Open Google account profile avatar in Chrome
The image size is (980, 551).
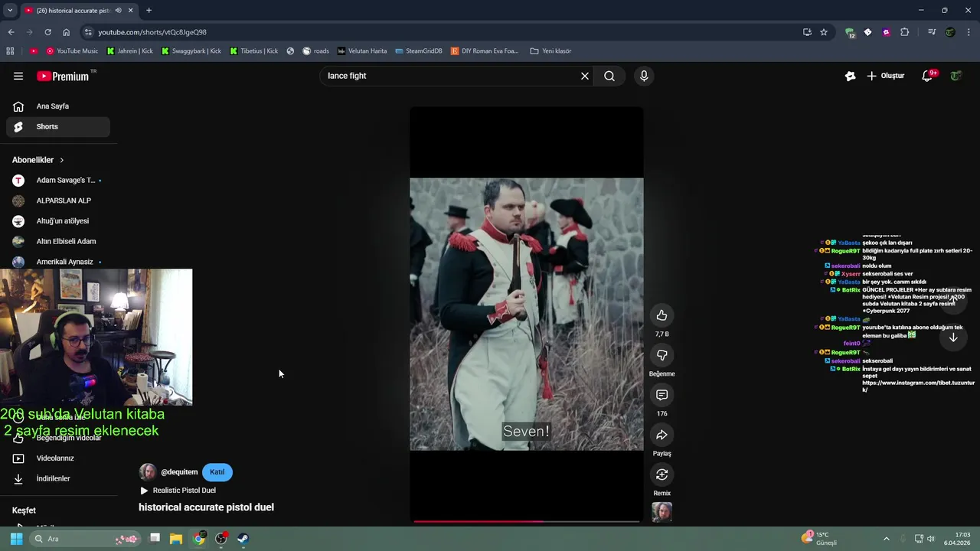[x=950, y=32]
